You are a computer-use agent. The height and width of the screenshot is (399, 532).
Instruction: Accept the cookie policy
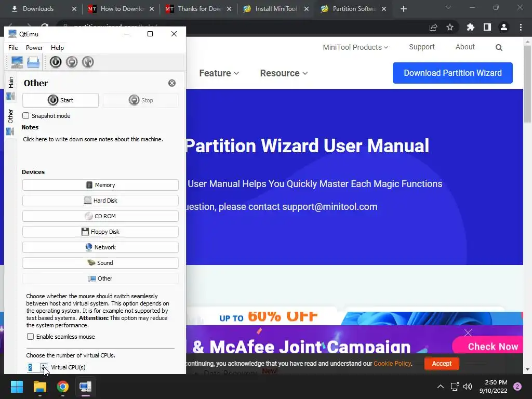(442, 364)
